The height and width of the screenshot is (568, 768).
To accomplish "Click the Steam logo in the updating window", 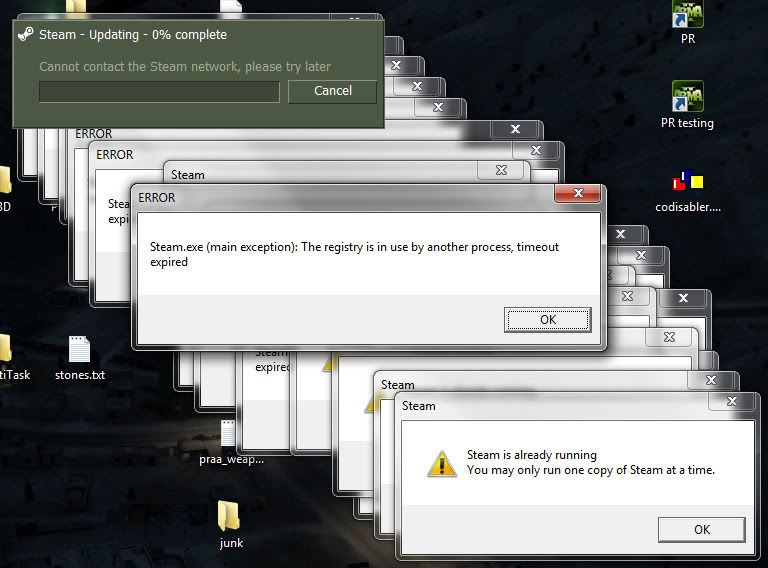I will pyautogui.click(x=25, y=34).
